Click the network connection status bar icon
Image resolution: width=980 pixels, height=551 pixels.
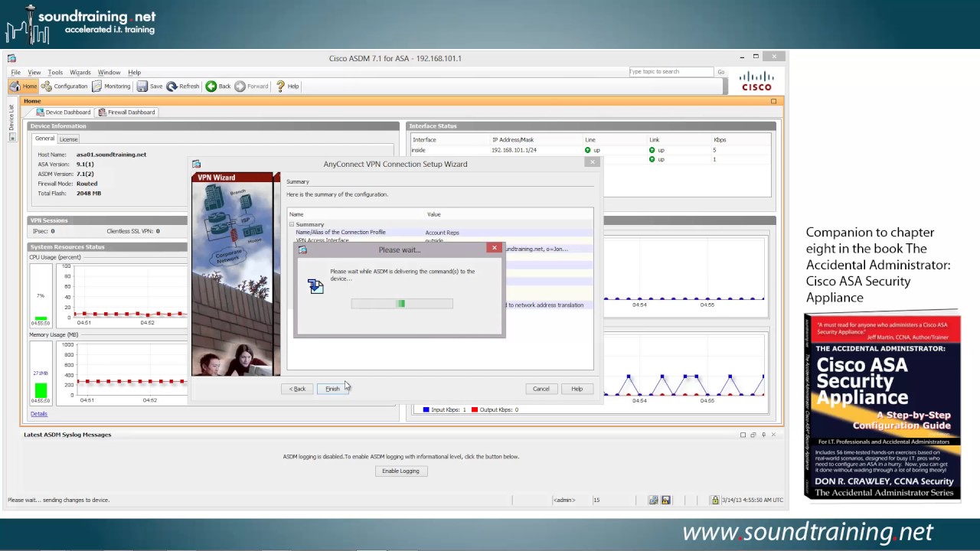(x=653, y=500)
